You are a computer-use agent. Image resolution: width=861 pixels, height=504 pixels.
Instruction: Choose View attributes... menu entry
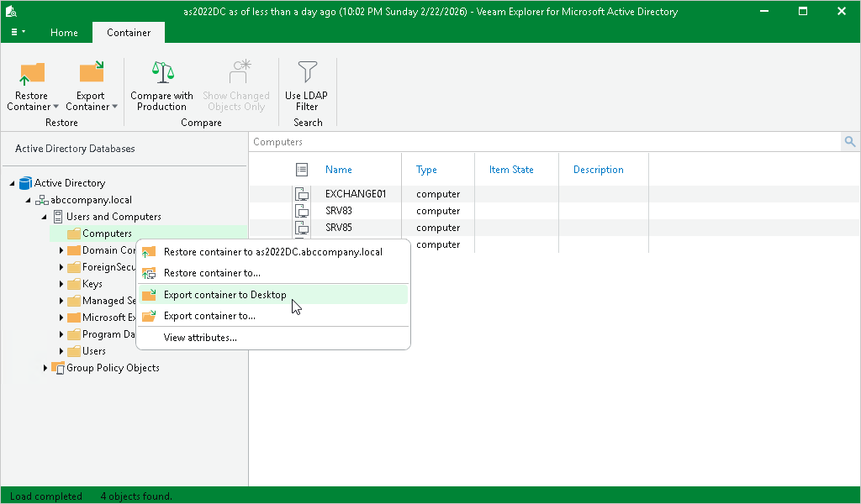(273, 338)
